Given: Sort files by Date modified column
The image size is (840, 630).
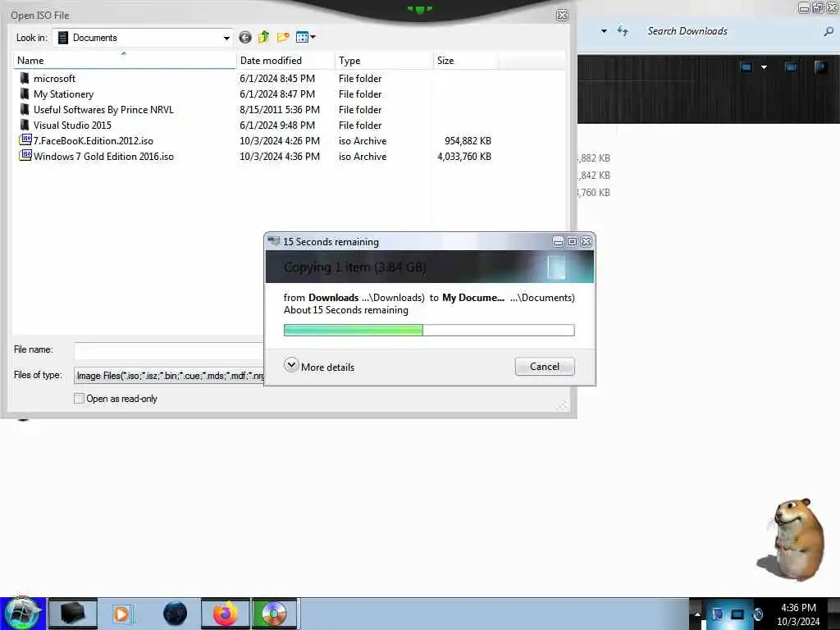Looking at the screenshot, I should [285, 61].
